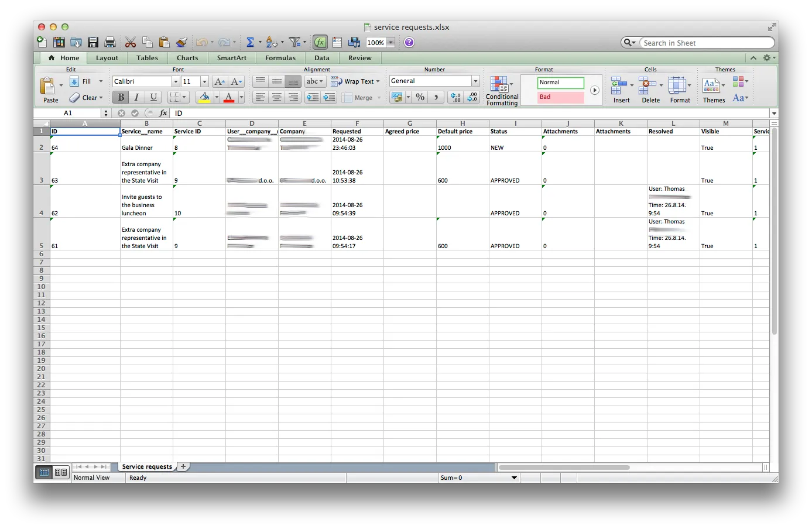The width and height of the screenshot is (812, 529).
Task: Switch to the Formulas ribbon tab
Action: 280,57
